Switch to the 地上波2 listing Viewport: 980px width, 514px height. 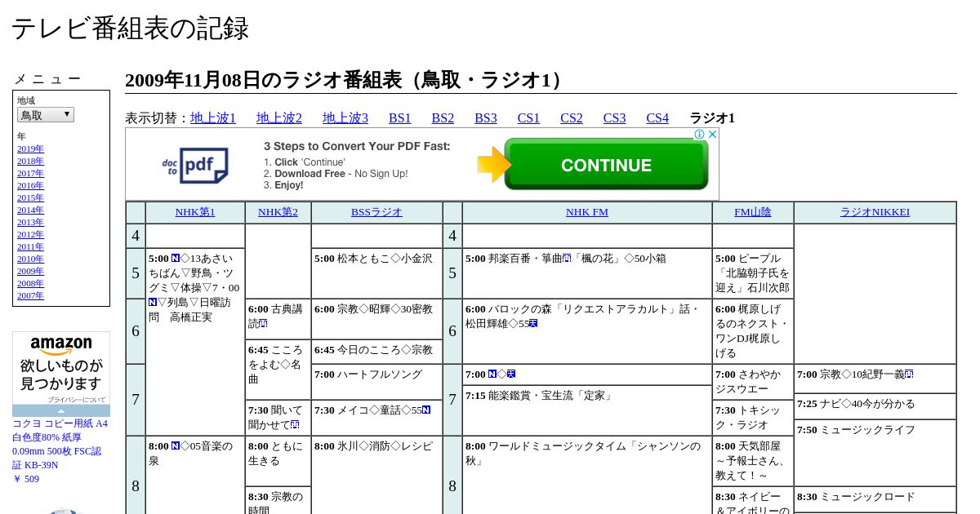point(279,118)
